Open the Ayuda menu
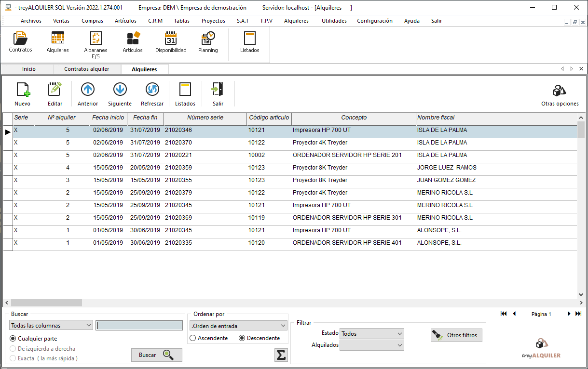This screenshot has width=588, height=369. click(412, 21)
